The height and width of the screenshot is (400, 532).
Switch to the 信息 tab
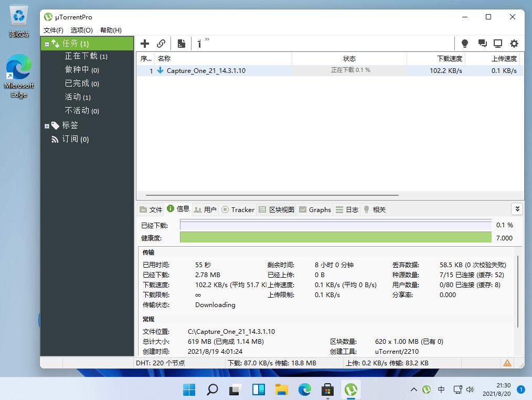[x=178, y=209]
